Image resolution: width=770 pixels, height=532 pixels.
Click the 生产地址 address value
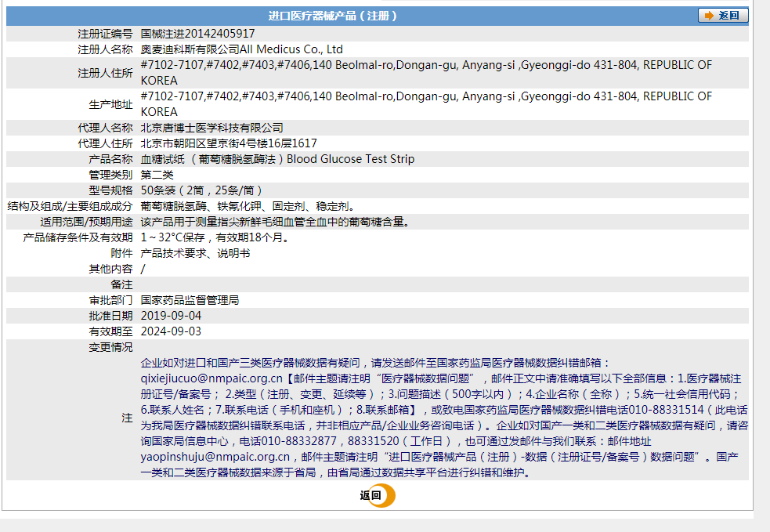coord(426,104)
